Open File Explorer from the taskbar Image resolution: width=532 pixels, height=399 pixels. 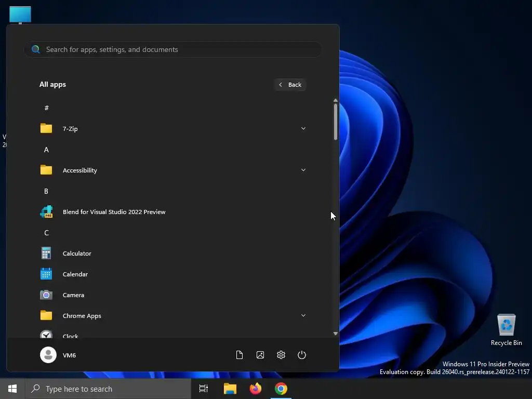(230, 389)
